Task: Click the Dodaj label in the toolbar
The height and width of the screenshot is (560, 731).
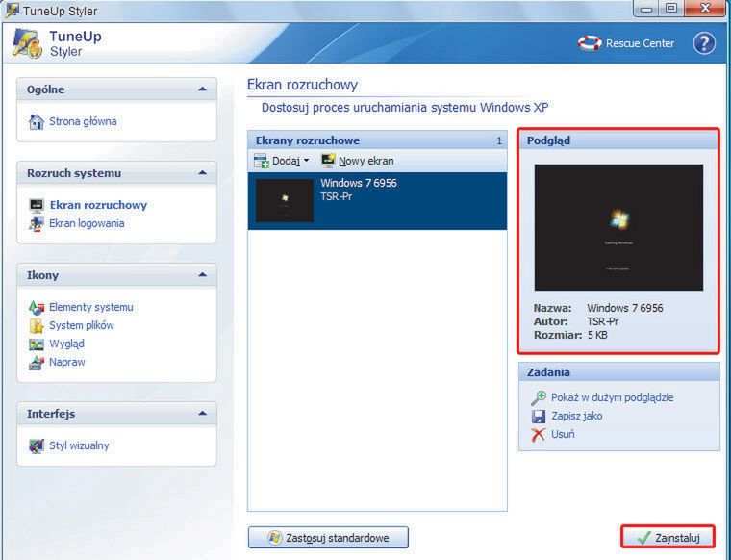Action: pos(286,161)
